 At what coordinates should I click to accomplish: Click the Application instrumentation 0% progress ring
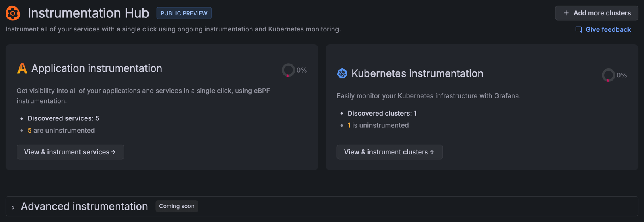tap(288, 70)
